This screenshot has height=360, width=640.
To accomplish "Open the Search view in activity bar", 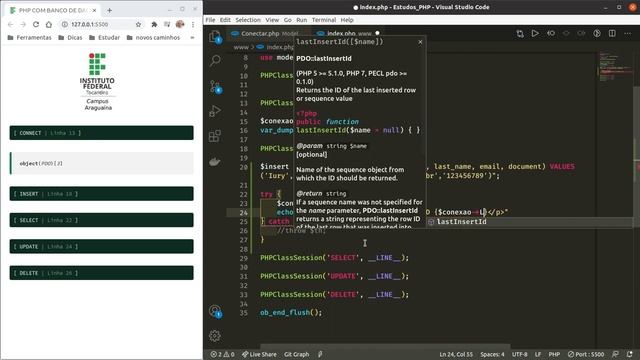I will pos(215,61).
